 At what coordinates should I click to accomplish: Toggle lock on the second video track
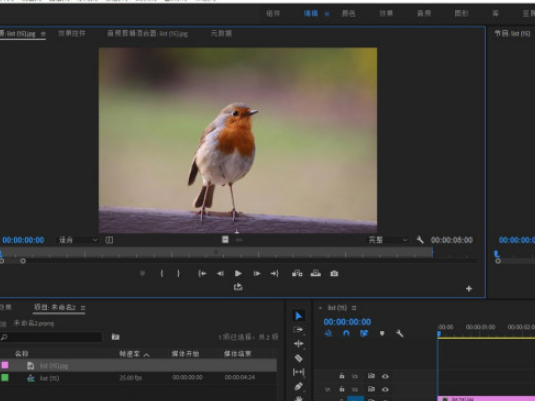(342, 389)
